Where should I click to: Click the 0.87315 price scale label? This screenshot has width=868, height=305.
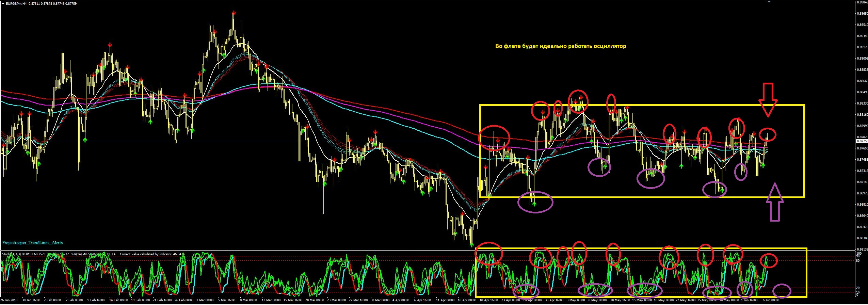(862, 171)
